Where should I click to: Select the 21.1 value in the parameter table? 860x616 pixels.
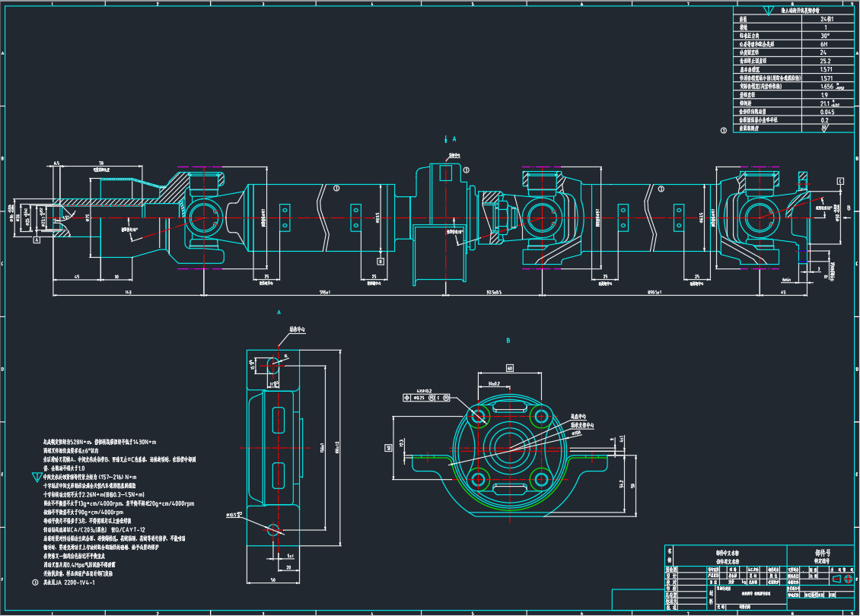pos(826,103)
